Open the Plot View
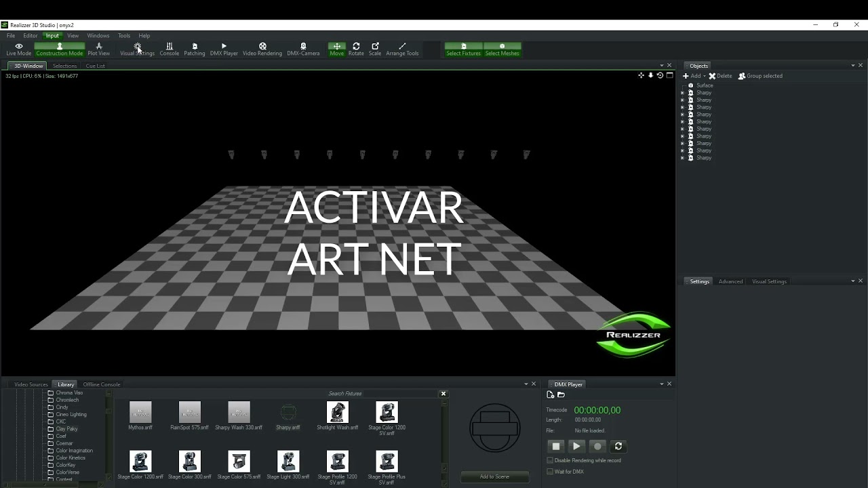 98,49
